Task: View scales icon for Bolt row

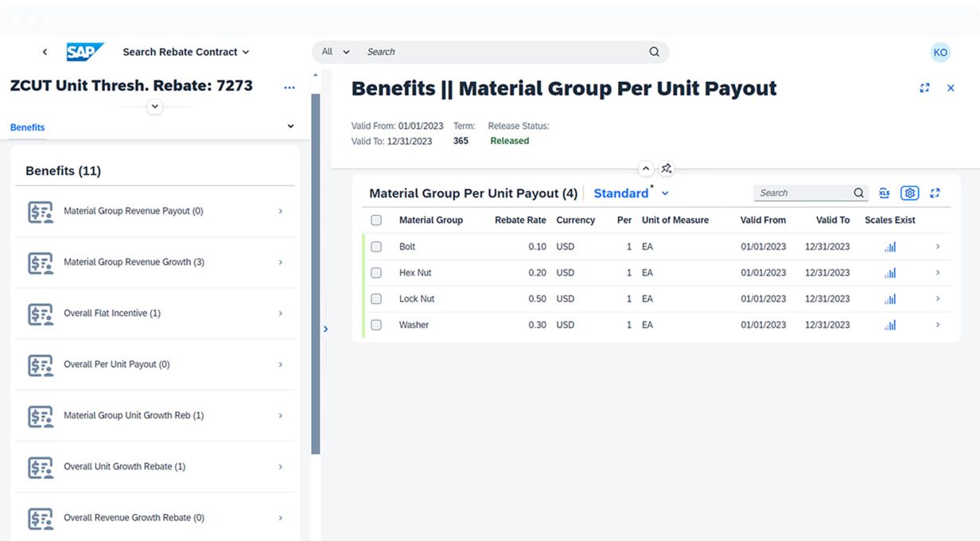Action: pos(889,247)
